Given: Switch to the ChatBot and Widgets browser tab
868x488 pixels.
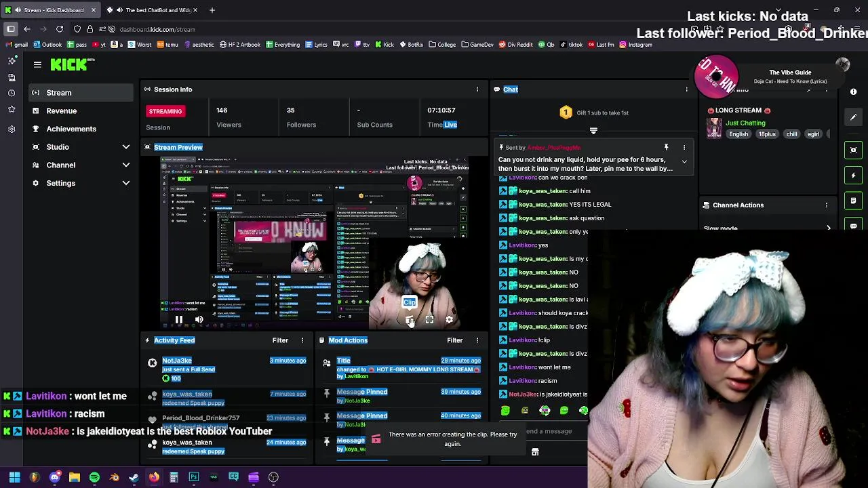Looking at the screenshot, I should tap(153, 10).
